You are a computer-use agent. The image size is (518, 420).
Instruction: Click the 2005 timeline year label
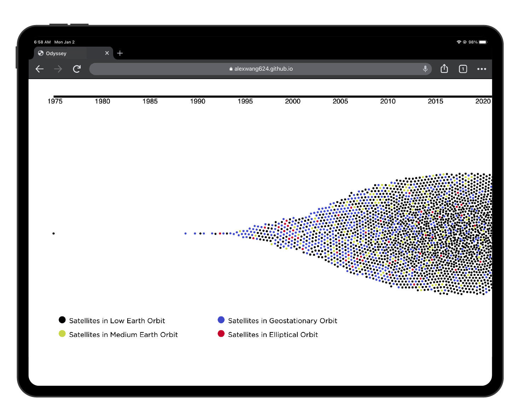coord(340,101)
